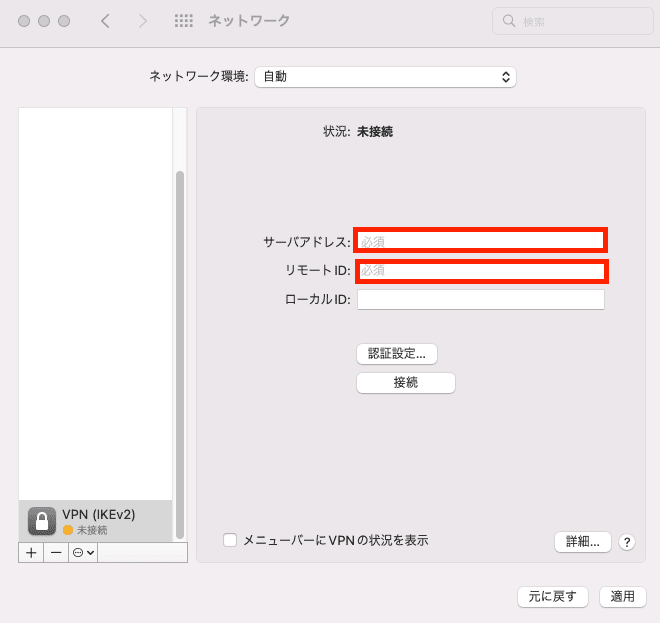Click the help question mark button

point(627,542)
